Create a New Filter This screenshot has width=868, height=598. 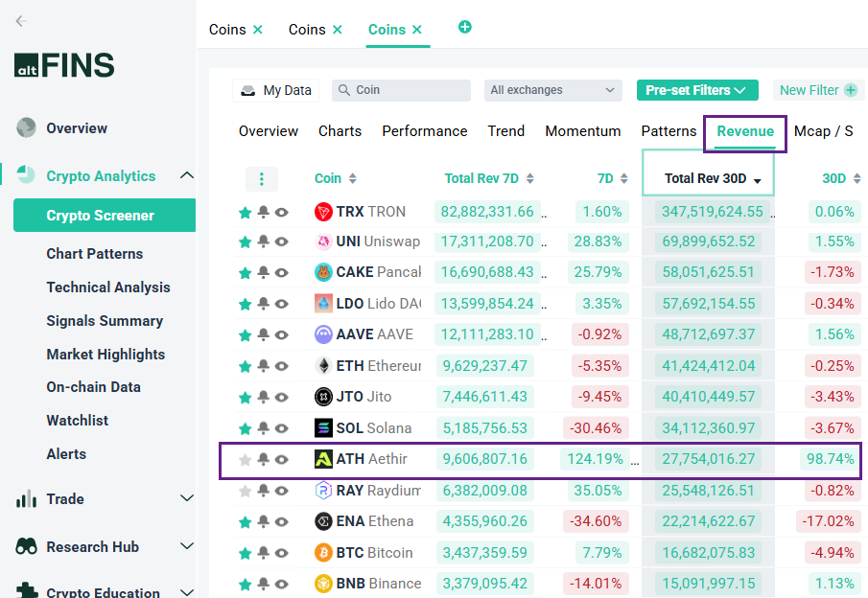(818, 90)
